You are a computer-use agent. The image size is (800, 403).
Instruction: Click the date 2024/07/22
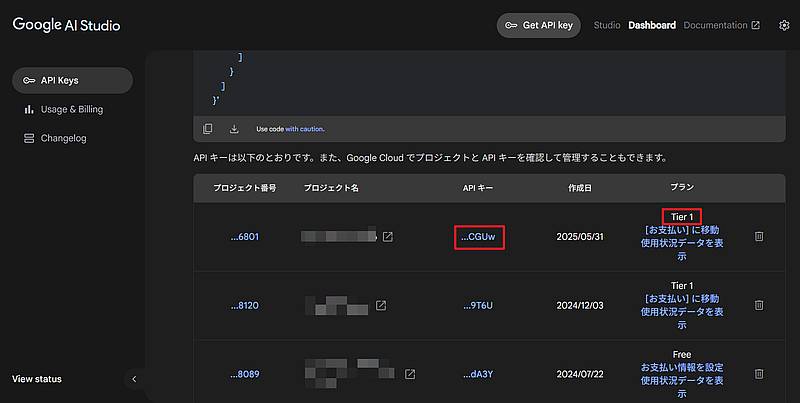pyautogui.click(x=580, y=374)
